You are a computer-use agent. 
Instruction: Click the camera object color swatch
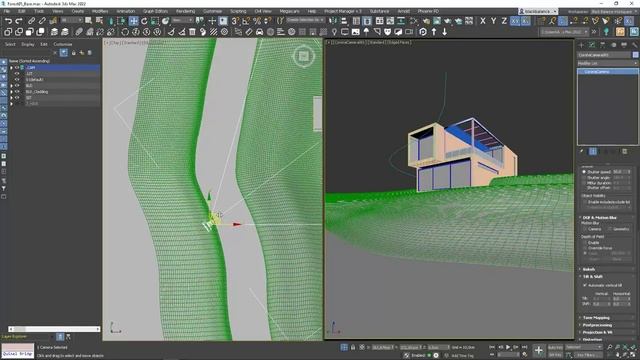[x=636, y=55]
